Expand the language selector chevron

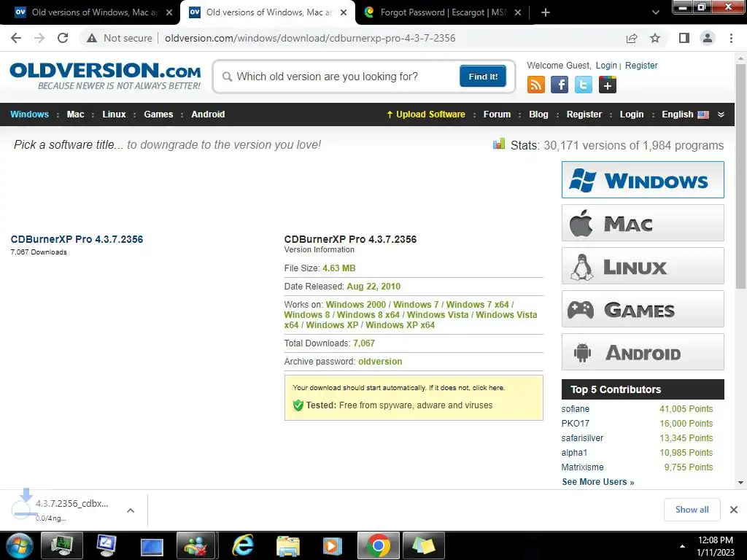(x=721, y=114)
